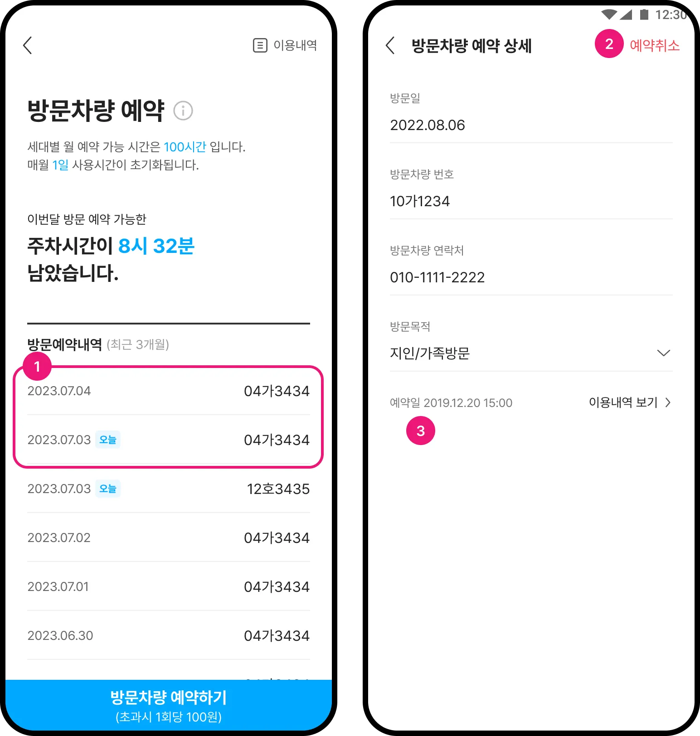Edit the vehicle number field 10가1234

(531, 201)
